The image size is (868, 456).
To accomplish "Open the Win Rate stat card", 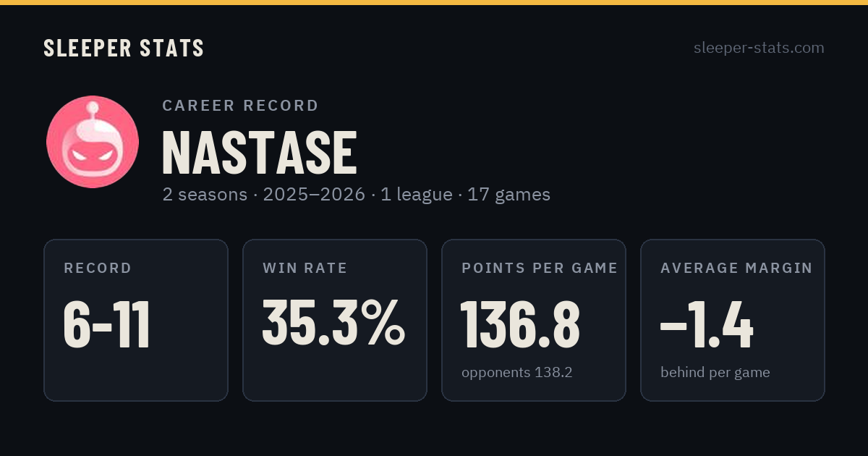I will coord(335,320).
